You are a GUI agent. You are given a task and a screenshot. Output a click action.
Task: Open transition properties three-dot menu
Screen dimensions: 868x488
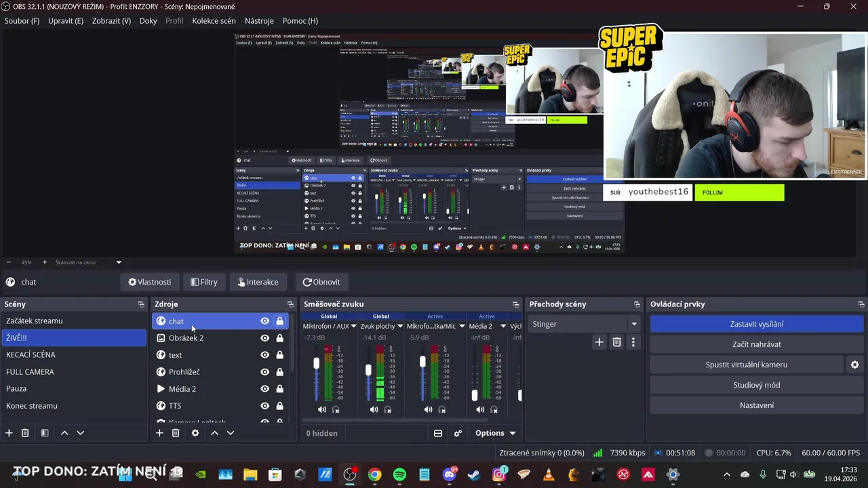[633, 342]
